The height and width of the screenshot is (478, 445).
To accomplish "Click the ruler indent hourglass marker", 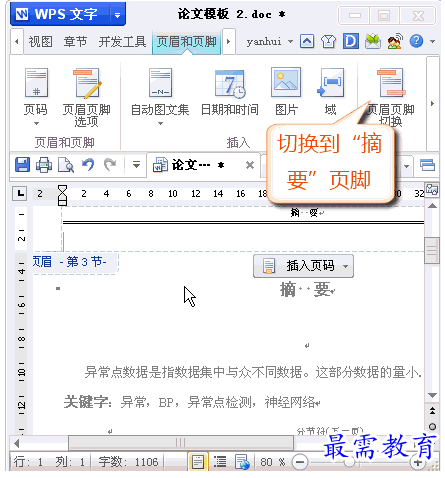I will tap(62, 195).
